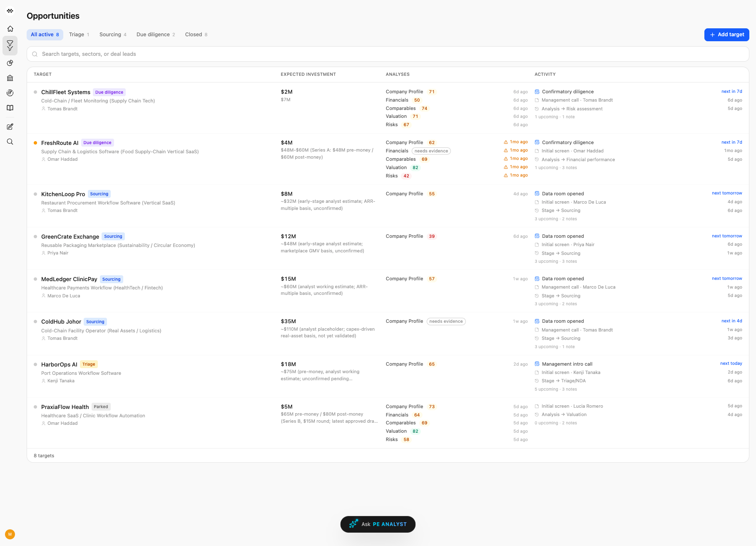
Task: Click ColdHub Johor Data room opened calendar icon
Action: click(x=537, y=321)
